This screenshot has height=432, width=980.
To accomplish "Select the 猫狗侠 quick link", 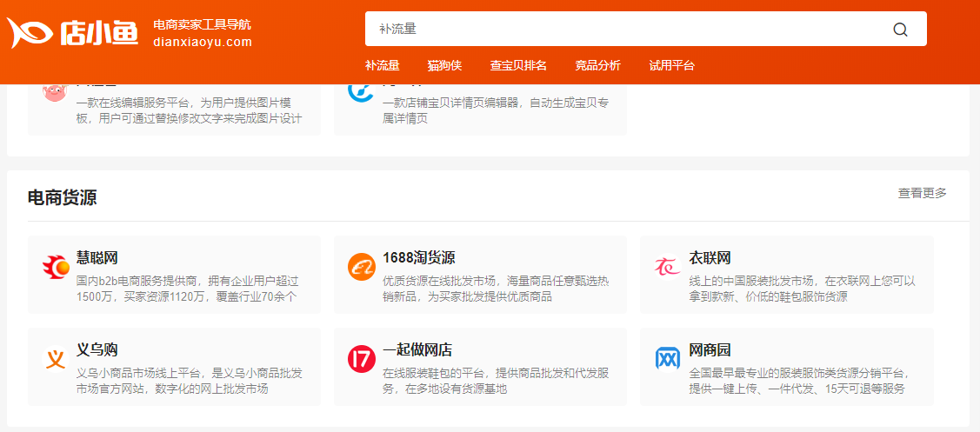I will coord(445,66).
